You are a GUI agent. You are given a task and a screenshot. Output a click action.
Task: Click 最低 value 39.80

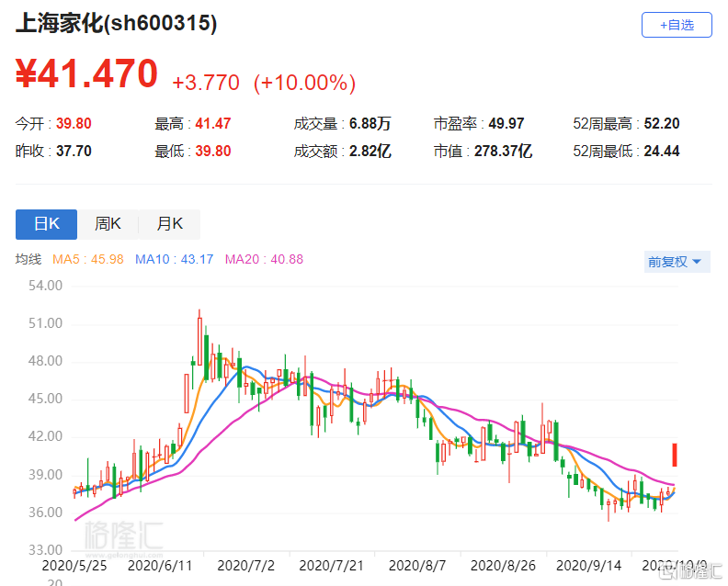(213, 152)
